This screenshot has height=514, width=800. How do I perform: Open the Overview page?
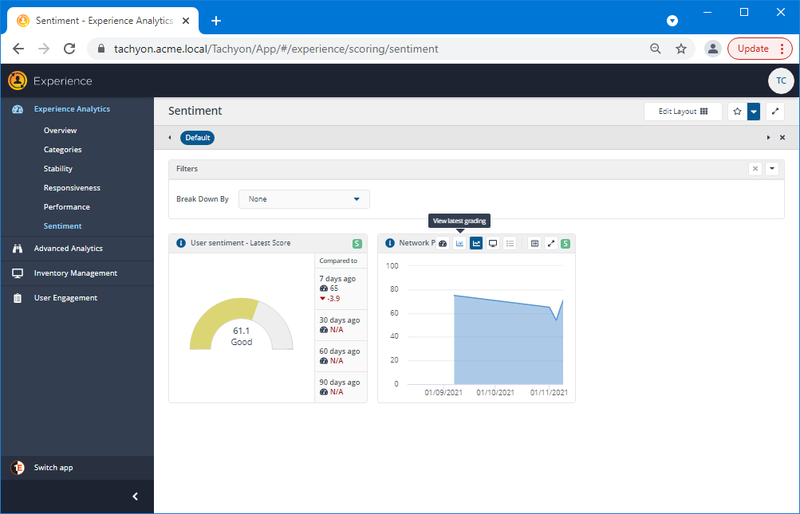[60, 131]
